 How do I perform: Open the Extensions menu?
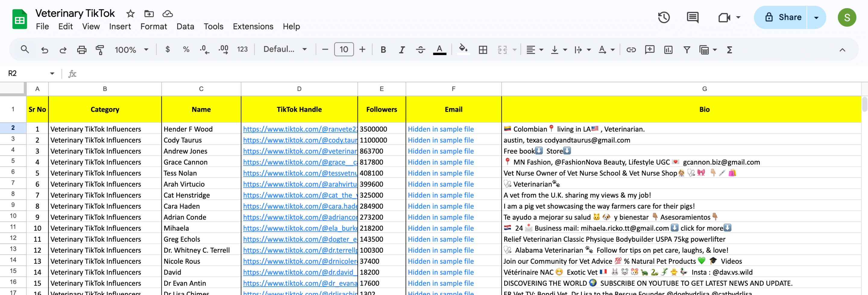coord(253,26)
